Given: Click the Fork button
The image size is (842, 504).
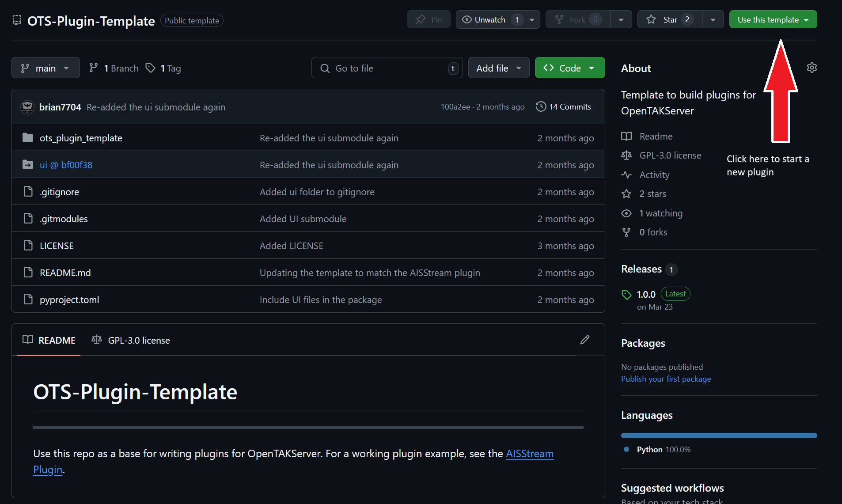Looking at the screenshot, I should (x=578, y=19).
